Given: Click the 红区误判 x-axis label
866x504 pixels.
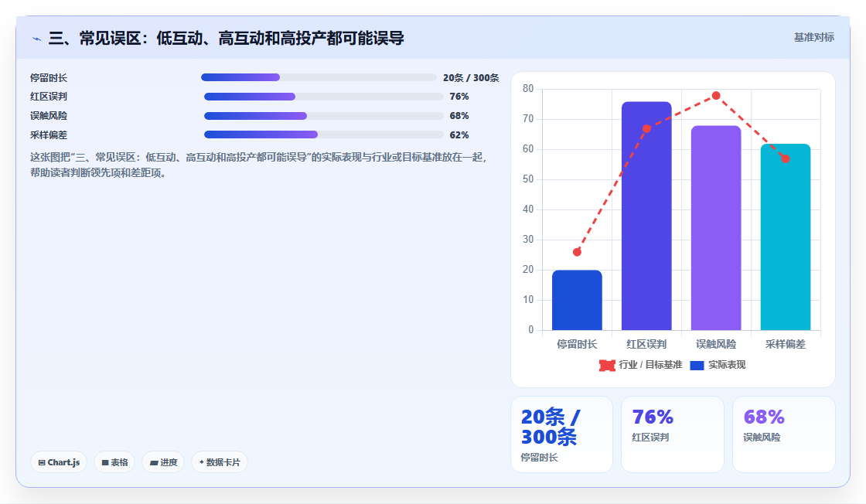Looking at the screenshot, I should pyautogui.click(x=646, y=345).
